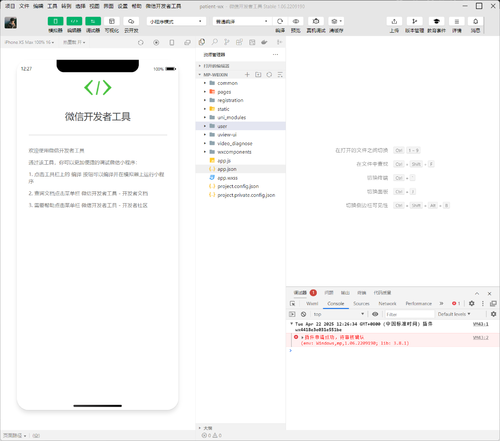Click the detach simulator window icon
Viewport: 500px width, 441px height.
point(187,42)
